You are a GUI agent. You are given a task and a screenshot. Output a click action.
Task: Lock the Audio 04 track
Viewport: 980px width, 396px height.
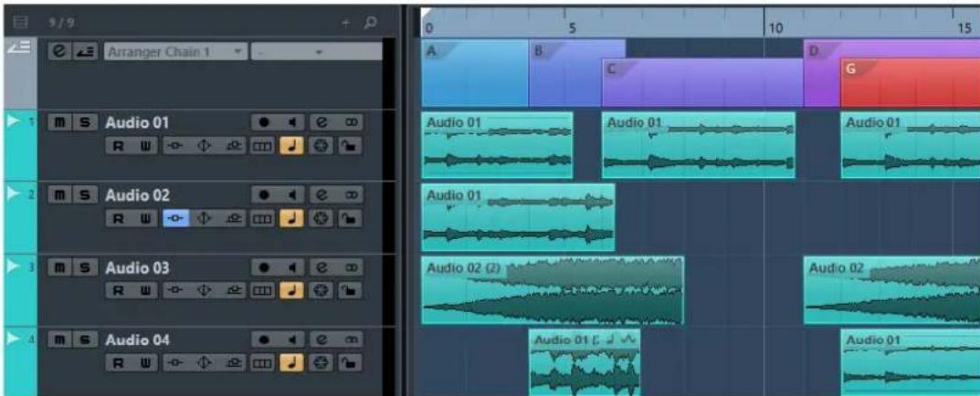click(x=350, y=362)
